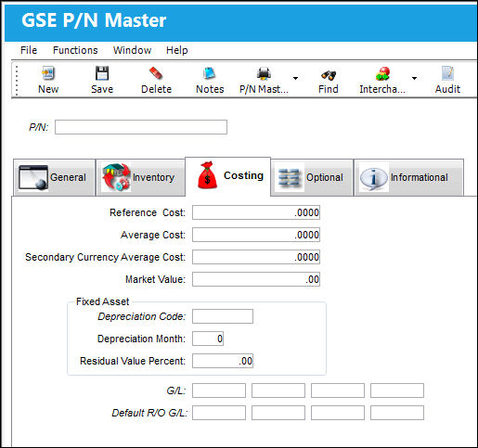Click the P/N input field

coord(141,127)
